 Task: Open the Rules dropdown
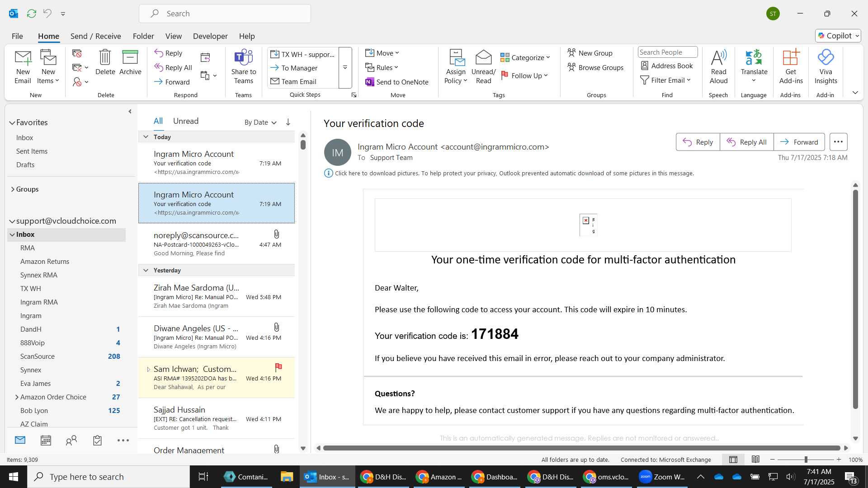click(382, 67)
